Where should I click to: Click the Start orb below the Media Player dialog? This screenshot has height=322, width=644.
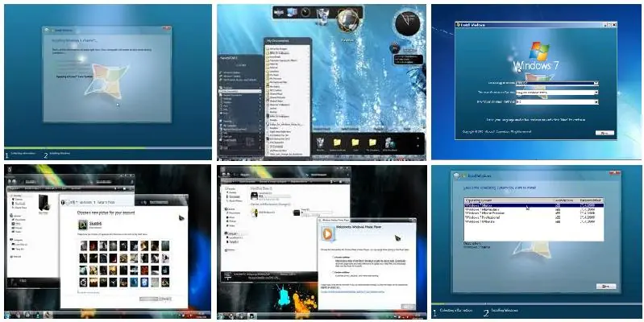222,316
